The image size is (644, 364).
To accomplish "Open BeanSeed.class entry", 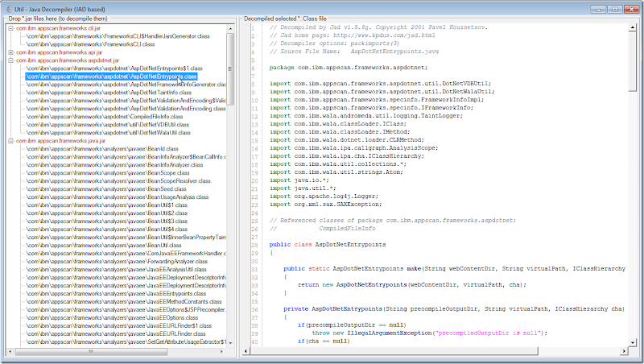I will 106,189.
